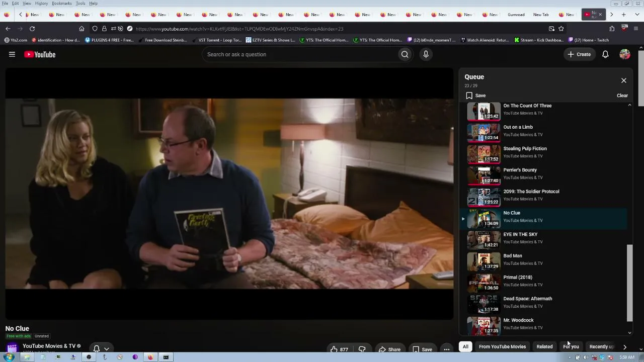Viewport: 644px width, 362px height.
Task: Open the History menu
Action: coord(41,4)
